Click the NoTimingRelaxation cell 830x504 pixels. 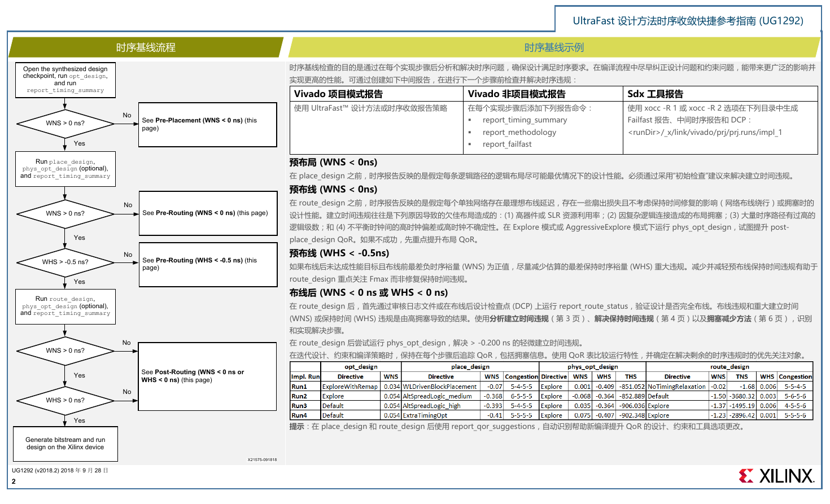(x=676, y=387)
